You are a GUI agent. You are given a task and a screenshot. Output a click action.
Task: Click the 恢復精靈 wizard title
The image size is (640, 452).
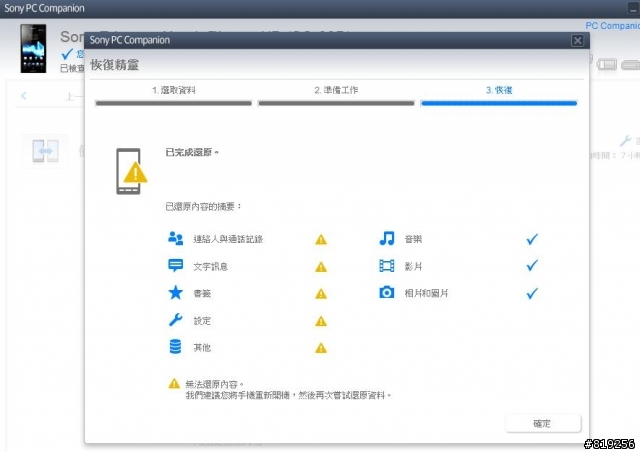(115, 65)
